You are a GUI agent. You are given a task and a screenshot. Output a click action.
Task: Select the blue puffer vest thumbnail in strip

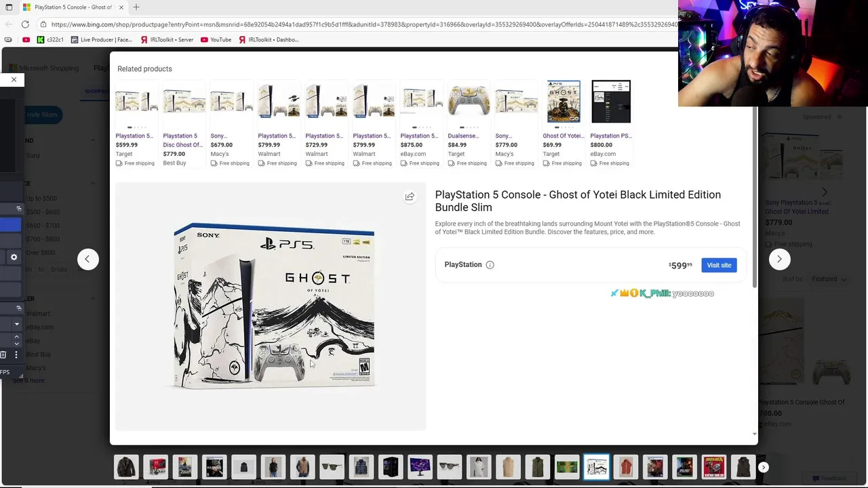[x=361, y=467]
